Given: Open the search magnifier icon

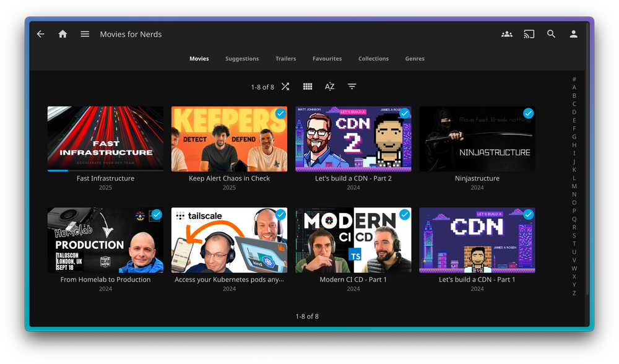Looking at the screenshot, I should [551, 34].
